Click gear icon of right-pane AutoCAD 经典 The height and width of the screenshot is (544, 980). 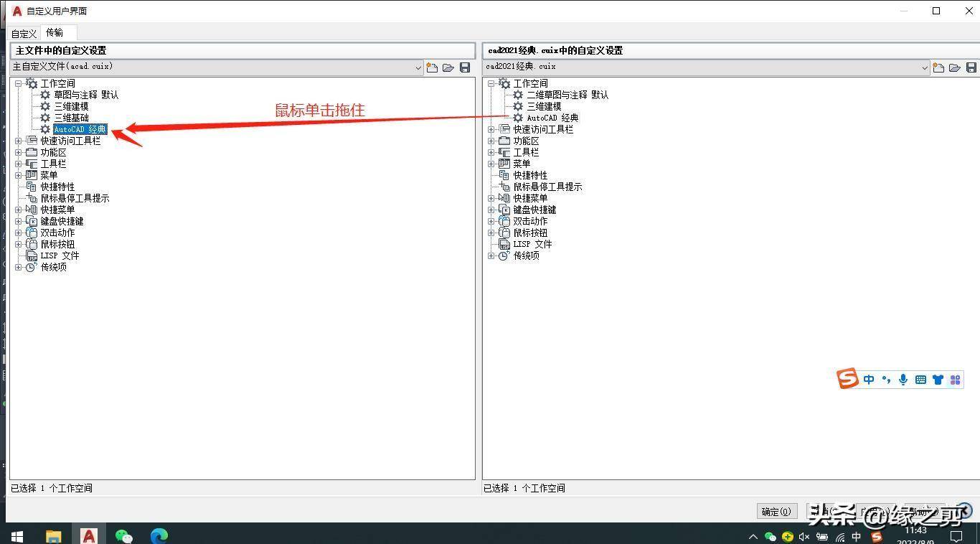pos(518,118)
